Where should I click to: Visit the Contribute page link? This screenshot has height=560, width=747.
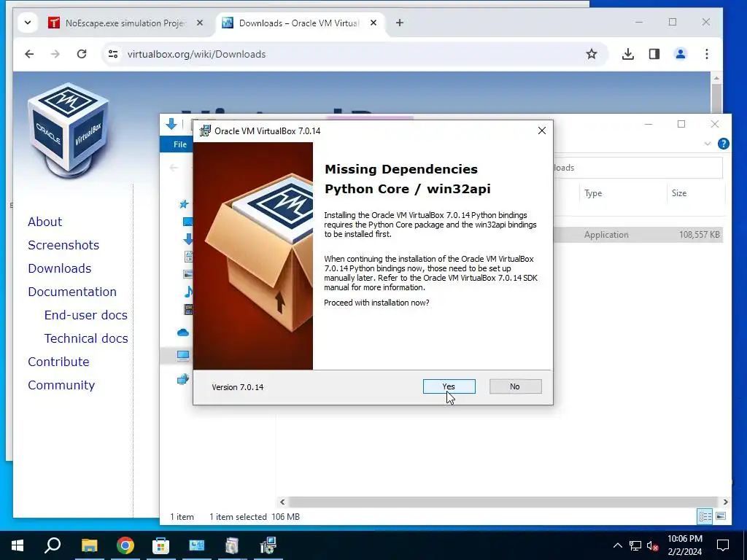tap(58, 362)
